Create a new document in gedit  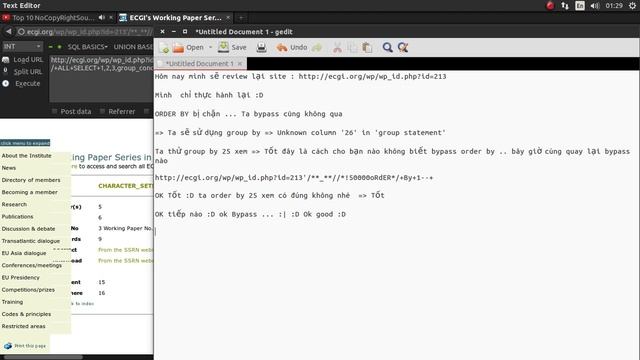point(164,48)
